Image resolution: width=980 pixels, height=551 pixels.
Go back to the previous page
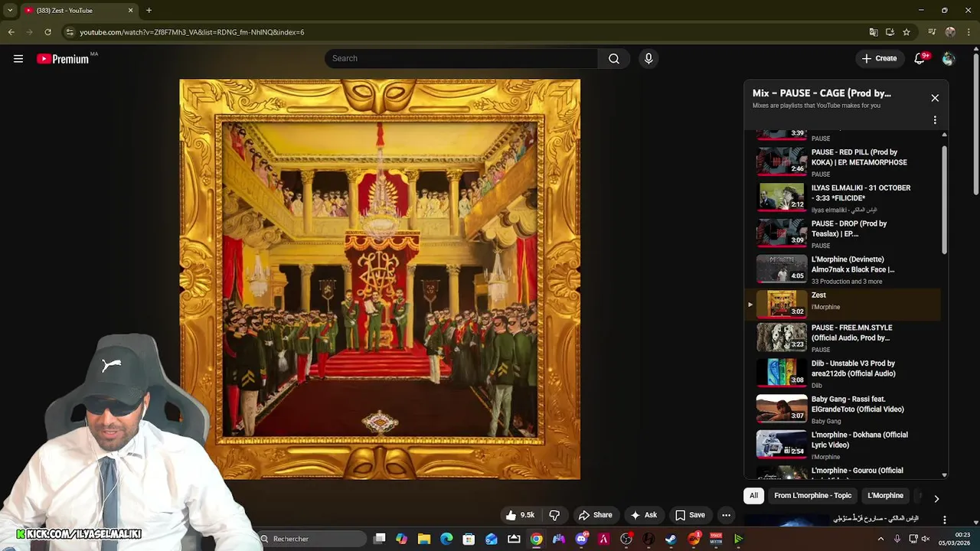[11, 32]
